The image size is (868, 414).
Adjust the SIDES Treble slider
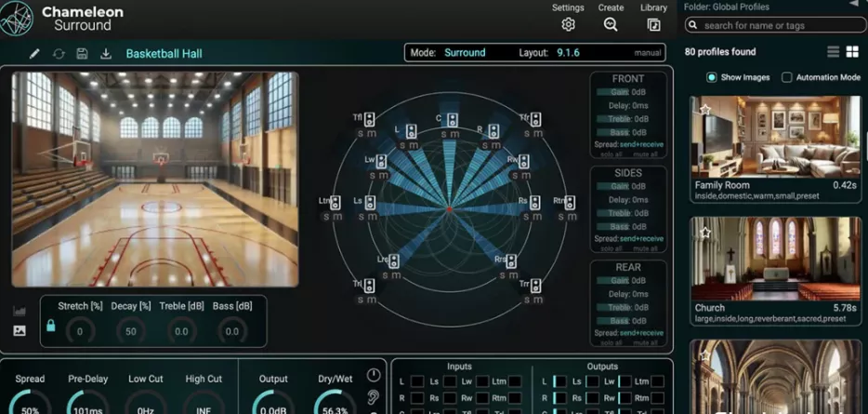coord(629,213)
